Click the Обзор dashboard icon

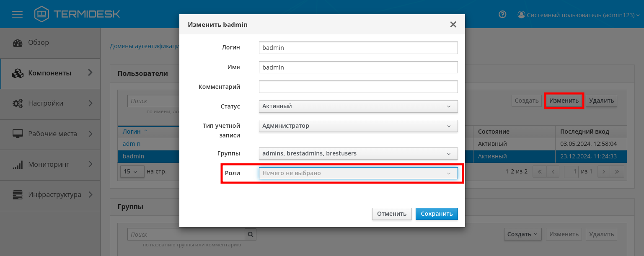pyautogui.click(x=18, y=43)
